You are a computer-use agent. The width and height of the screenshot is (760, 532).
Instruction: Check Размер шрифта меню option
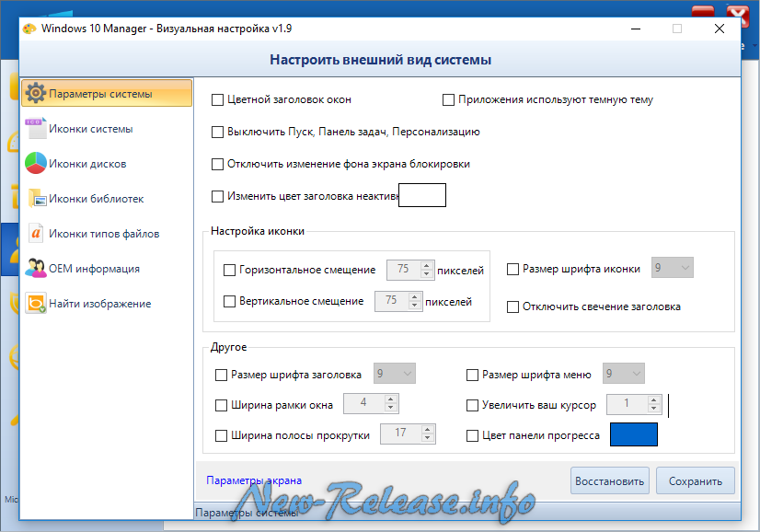472,375
